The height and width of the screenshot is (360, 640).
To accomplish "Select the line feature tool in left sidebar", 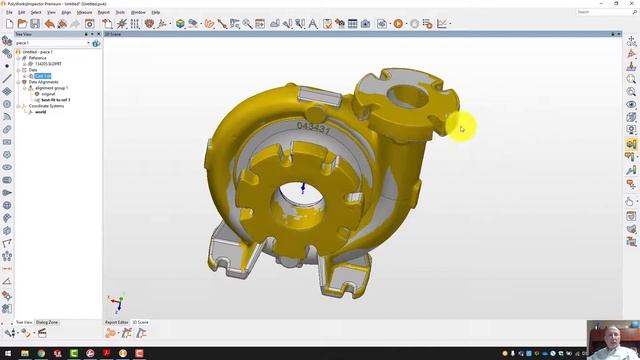I will tap(7, 78).
